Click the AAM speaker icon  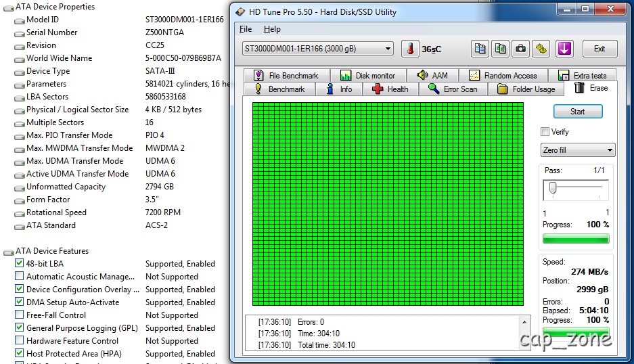tap(422, 75)
